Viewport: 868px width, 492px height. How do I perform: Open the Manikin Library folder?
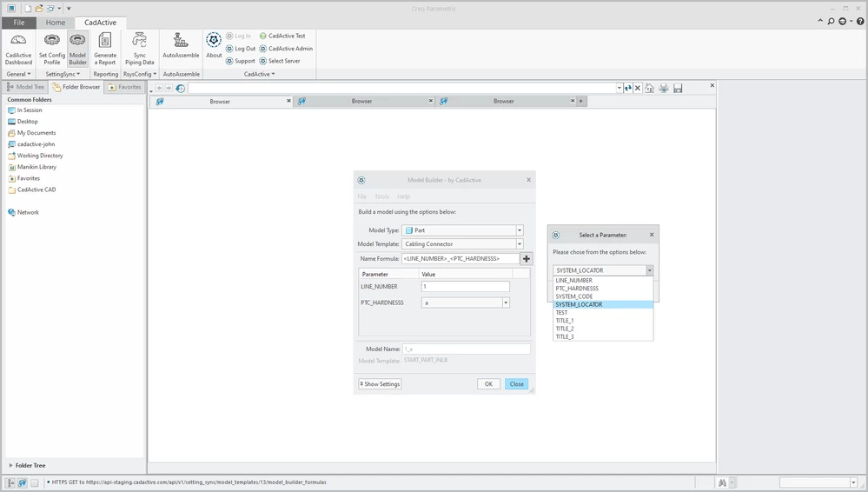click(32, 167)
